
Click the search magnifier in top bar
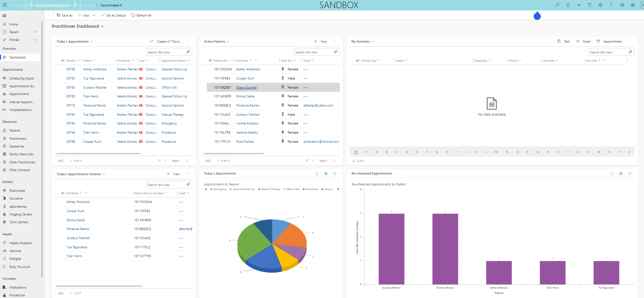[557, 5]
